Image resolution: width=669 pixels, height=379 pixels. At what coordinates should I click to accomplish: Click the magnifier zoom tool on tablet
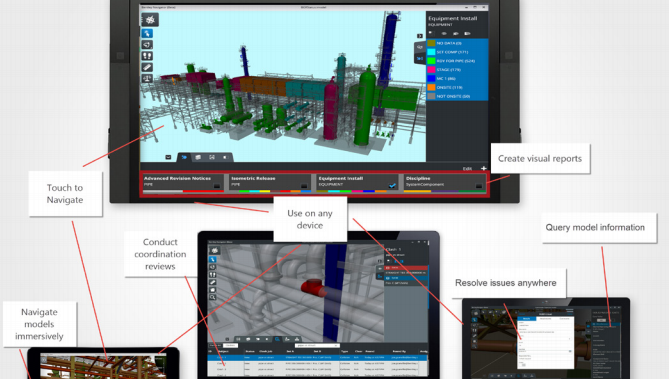coord(212,297)
